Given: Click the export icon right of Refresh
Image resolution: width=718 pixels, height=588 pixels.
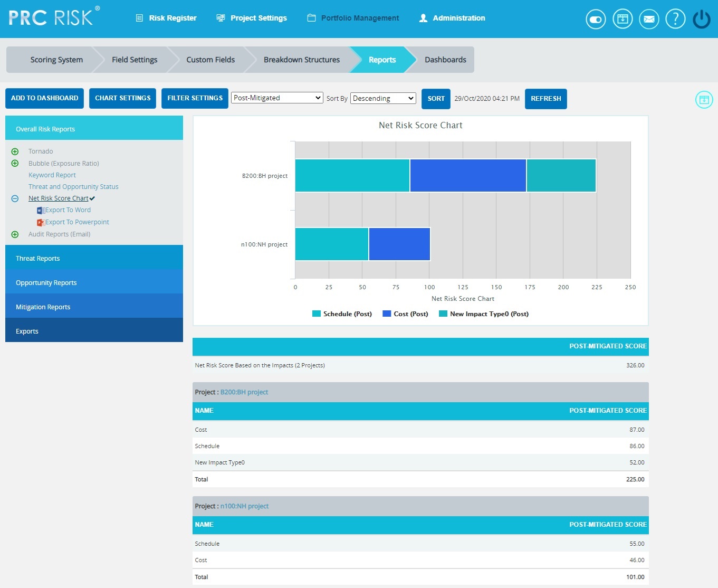Looking at the screenshot, I should pos(704,100).
